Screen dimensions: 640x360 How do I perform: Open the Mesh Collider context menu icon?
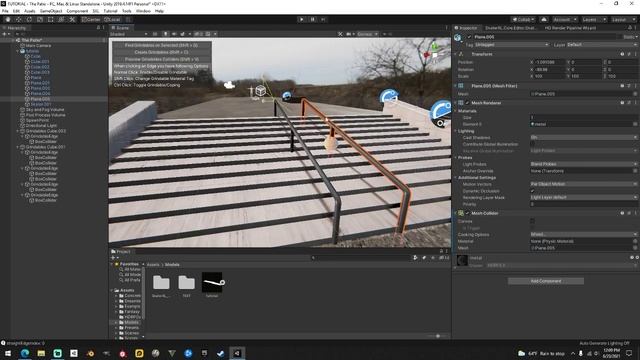636,213
